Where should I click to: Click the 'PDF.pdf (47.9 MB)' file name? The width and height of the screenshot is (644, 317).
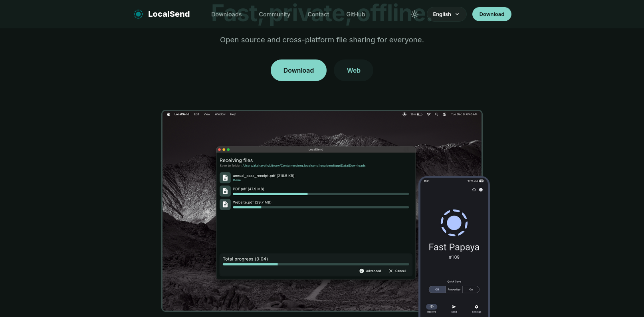coord(248,189)
